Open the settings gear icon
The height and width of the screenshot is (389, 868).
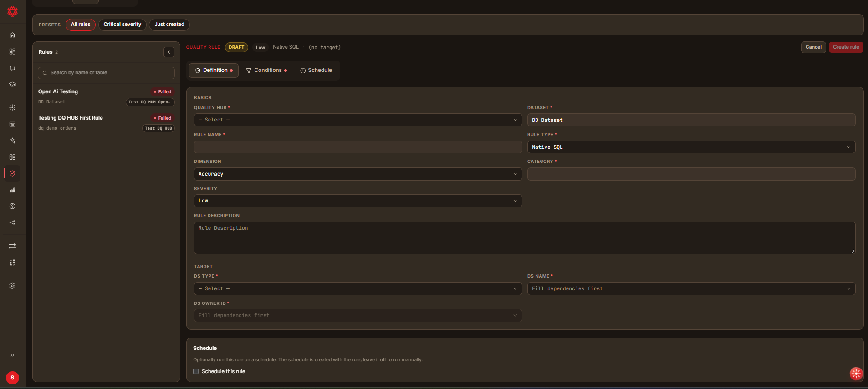pyautogui.click(x=12, y=286)
